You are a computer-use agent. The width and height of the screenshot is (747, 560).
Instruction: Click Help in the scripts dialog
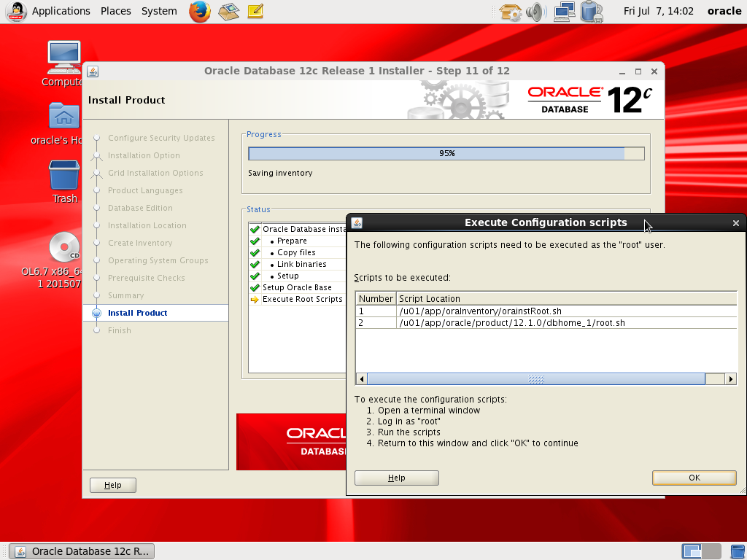coord(396,478)
